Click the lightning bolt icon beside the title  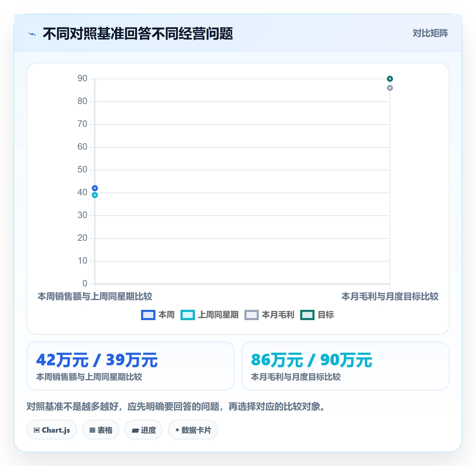click(32, 34)
